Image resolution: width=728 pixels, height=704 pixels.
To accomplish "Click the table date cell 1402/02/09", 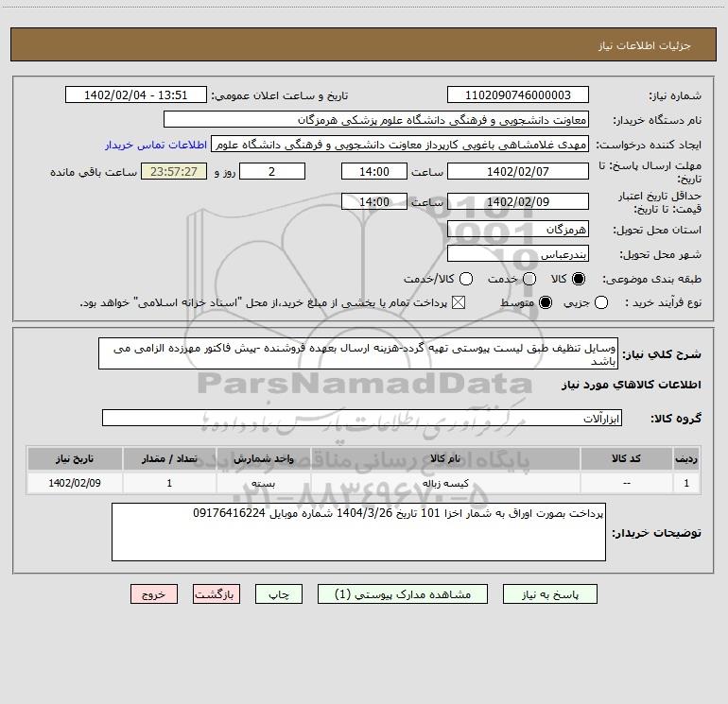I will tap(75, 483).
